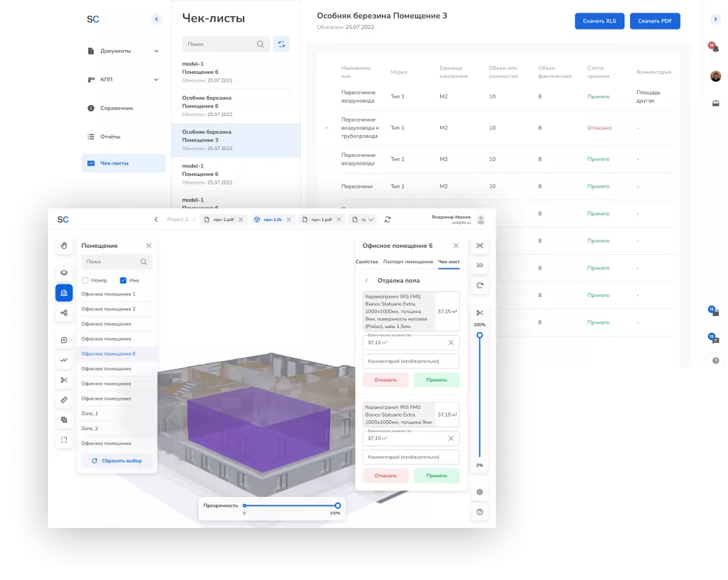Viewport: 728px width, 580px height.
Task: Open Отчёты in the sidebar
Action: click(x=109, y=137)
